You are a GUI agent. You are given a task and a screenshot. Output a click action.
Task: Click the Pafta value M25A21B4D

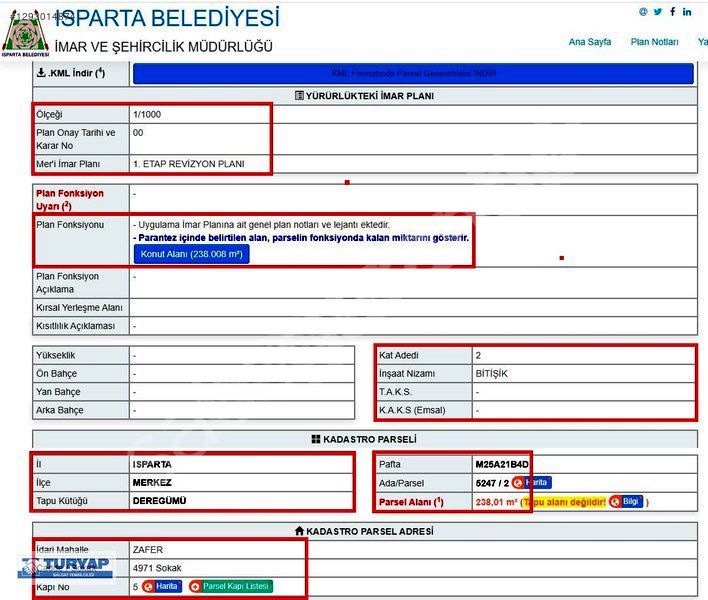501,465
